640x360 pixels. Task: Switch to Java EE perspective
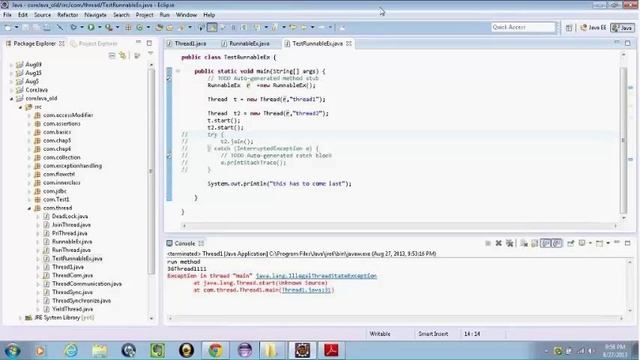click(593, 27)
